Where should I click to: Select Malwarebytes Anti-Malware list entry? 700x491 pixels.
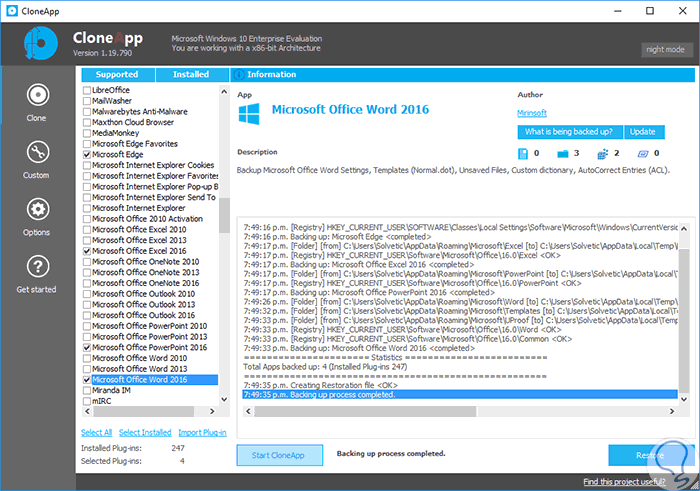pos(140,112)
